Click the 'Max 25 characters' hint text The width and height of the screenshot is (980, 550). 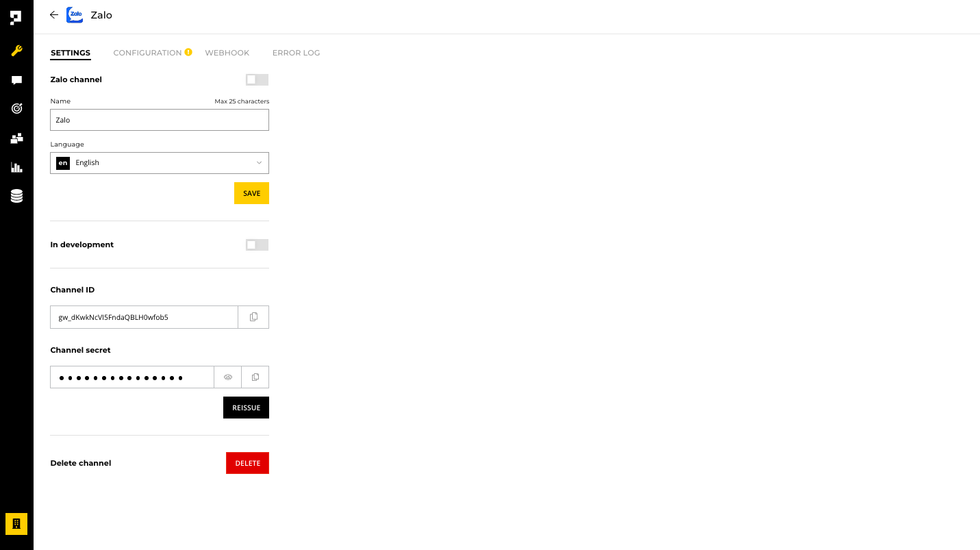tap(242, 101)
